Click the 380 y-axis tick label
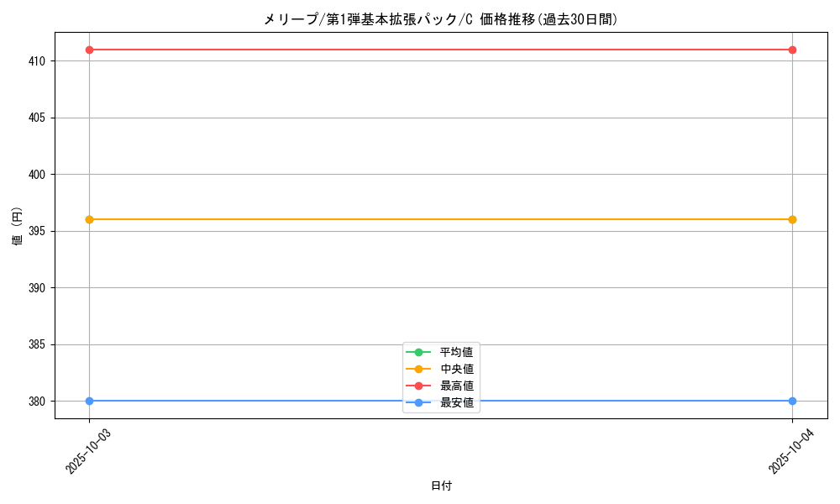 [x=38, y=402]
